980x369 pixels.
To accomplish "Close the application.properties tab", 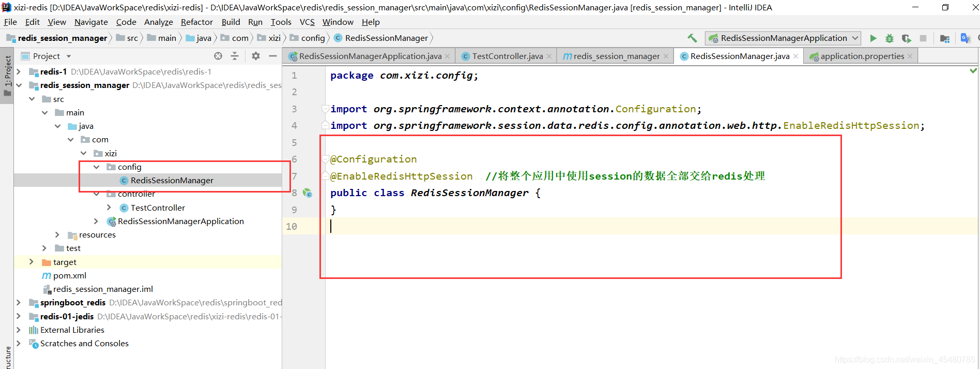I will (x=910, y=56).
